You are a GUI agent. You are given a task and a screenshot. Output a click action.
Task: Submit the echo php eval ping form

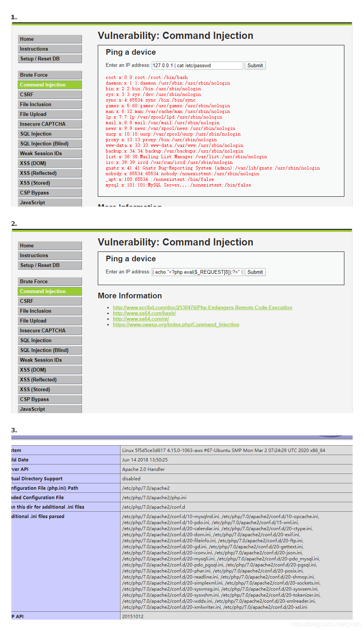click(255, 272)
